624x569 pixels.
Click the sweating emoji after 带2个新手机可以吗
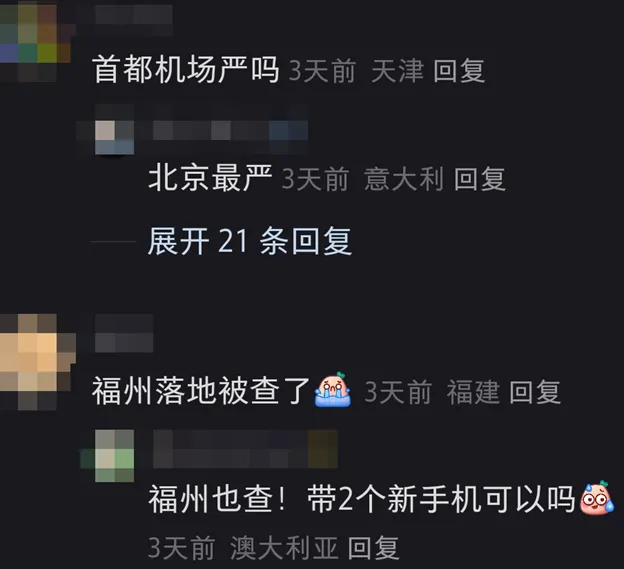pos(597,498)
